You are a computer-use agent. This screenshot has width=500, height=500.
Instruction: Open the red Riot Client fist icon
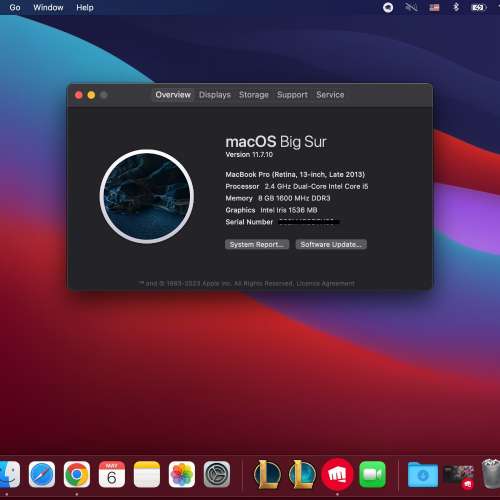tap(337, 474)
